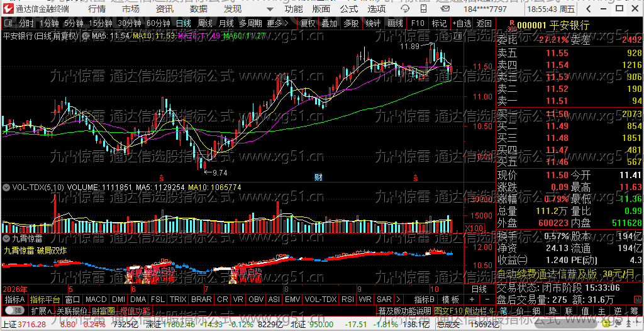Open the 公式 menu
Image resolution: width=644 pixels, height=331 pixels.
[349, 9]
